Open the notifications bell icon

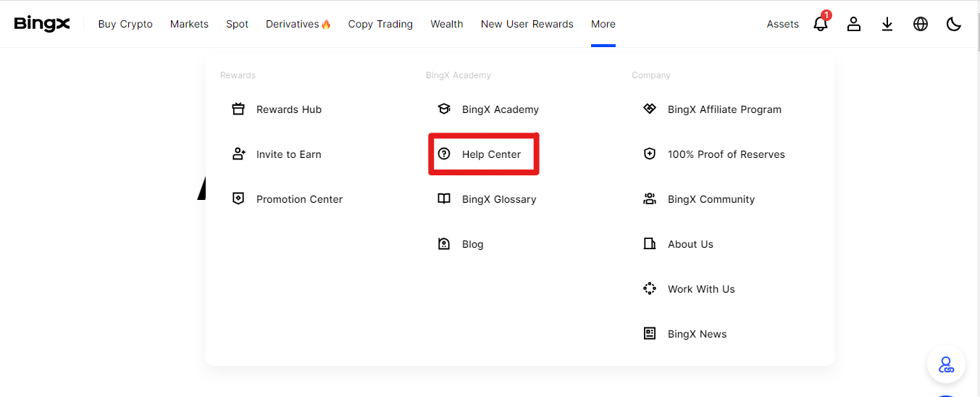[821, 24]
